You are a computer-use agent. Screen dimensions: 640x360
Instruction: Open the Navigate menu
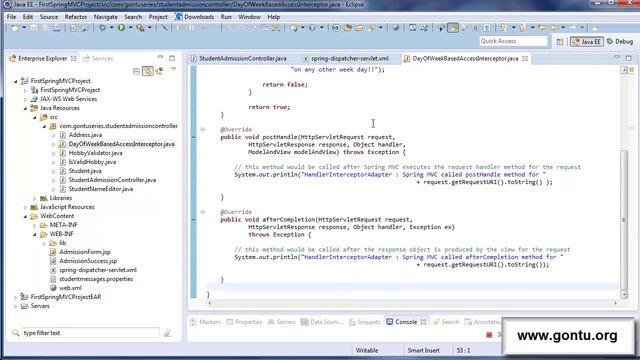[x=105, y=17]
